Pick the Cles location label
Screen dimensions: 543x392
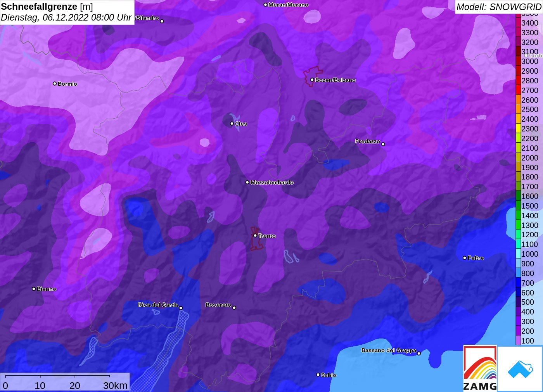point(241,124)
